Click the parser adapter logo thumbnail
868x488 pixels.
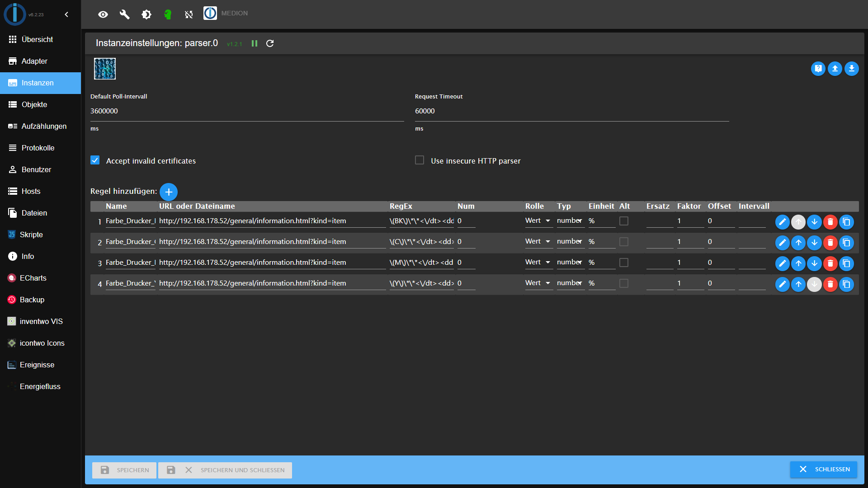point(105,69)
